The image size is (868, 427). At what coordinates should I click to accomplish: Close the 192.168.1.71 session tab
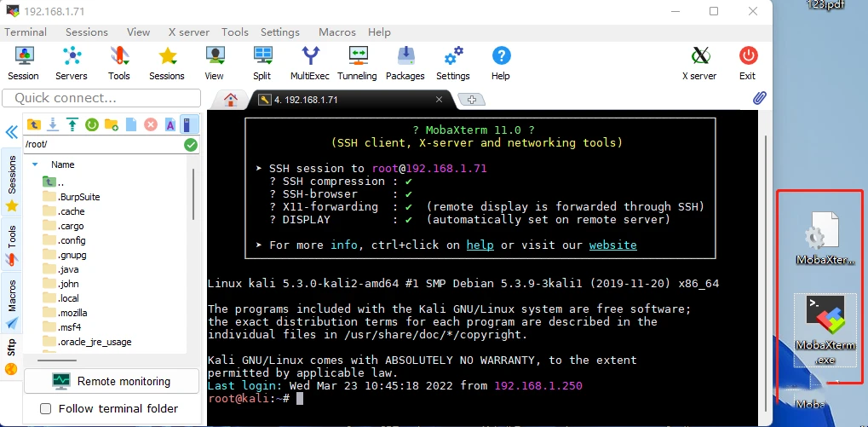pos(439,100)
